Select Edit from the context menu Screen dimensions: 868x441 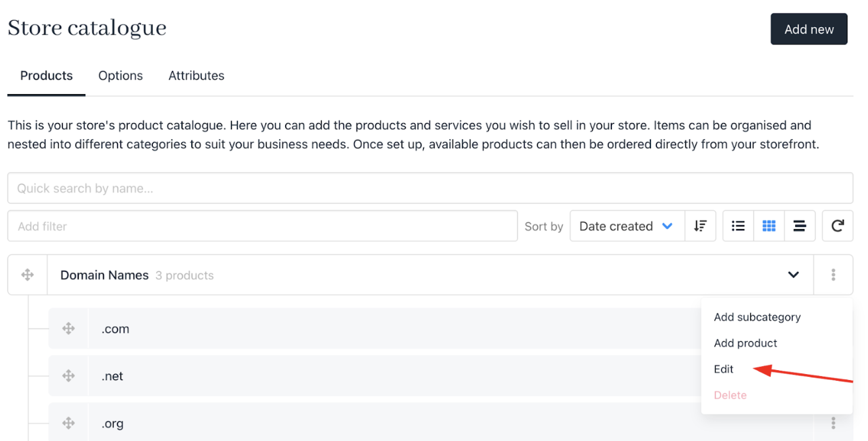[x=724, y=369]
